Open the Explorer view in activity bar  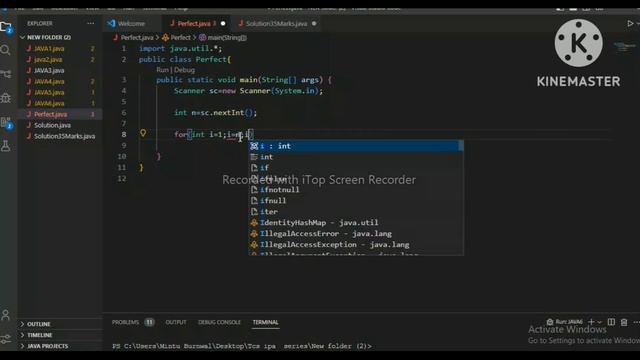pyautogui.click(x=6, y=27)
